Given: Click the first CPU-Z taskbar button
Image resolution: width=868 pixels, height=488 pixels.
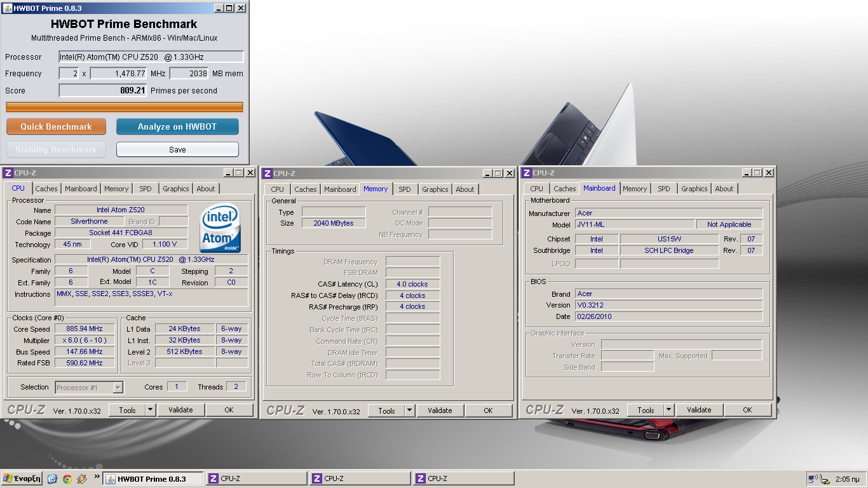Looking at the screenshot, I should (x=257, y=479).
